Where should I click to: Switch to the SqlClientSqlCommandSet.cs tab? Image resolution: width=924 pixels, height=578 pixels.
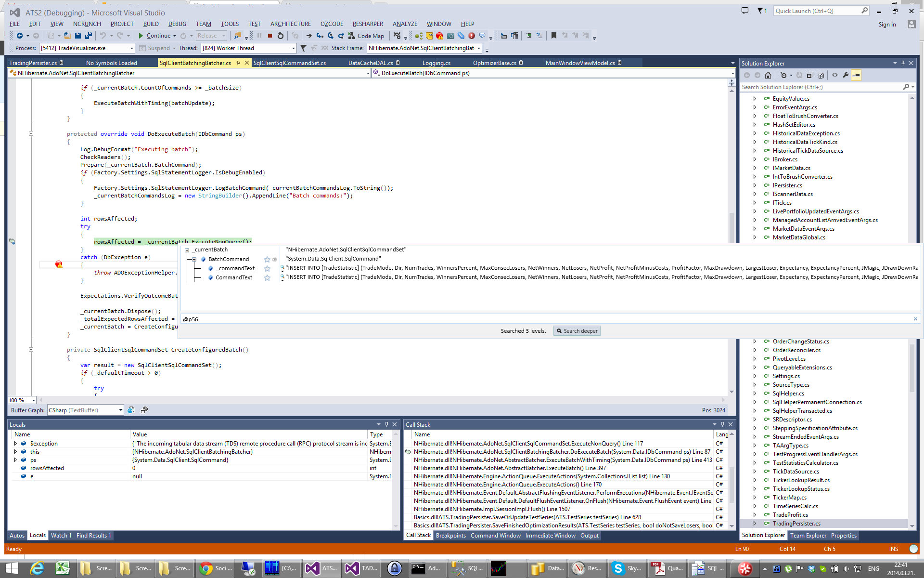(x=290, y=63)
